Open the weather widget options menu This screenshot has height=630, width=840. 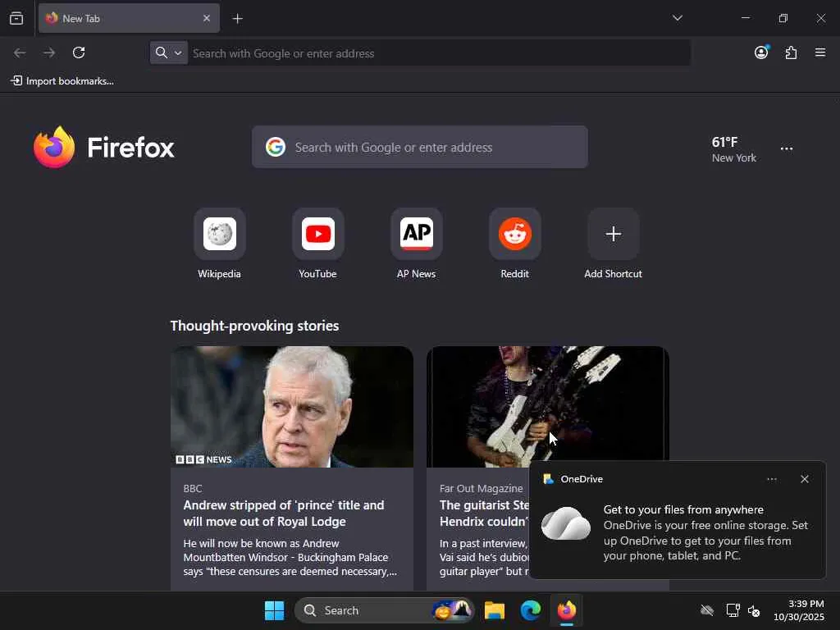coord(787,148)
